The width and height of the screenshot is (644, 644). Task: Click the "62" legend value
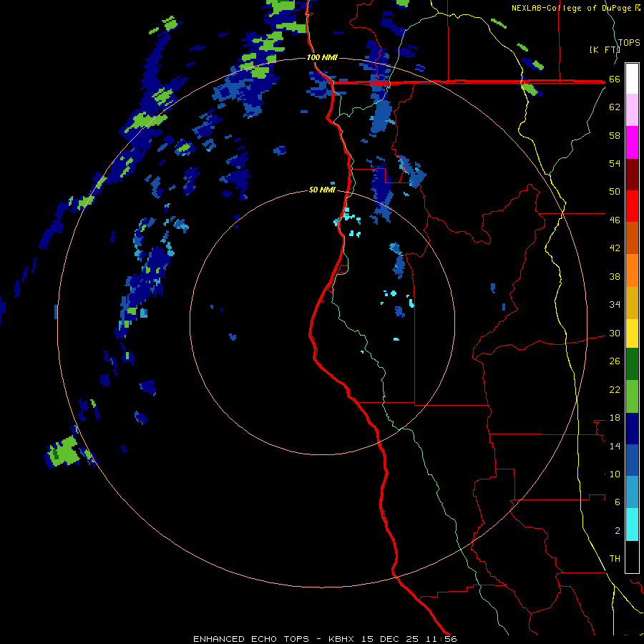[x=615, y=107]
